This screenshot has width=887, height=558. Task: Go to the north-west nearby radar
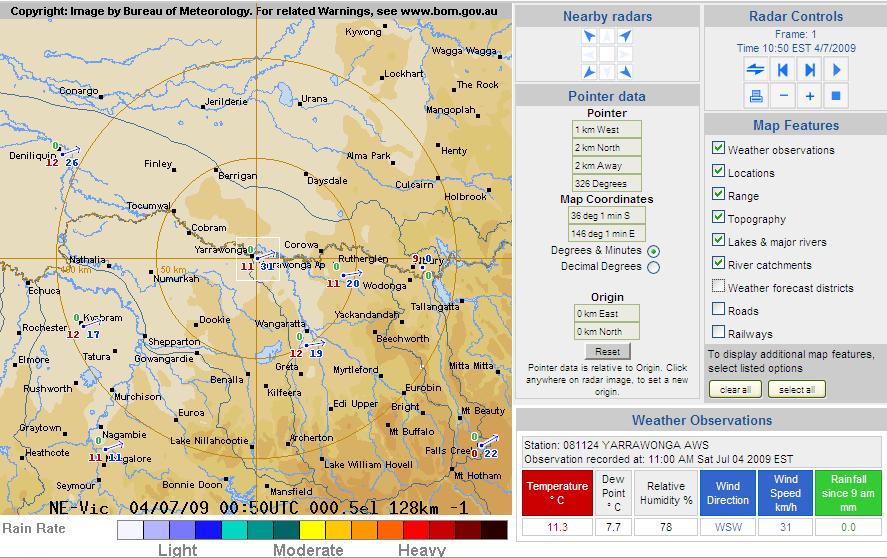tap(589, 37)
